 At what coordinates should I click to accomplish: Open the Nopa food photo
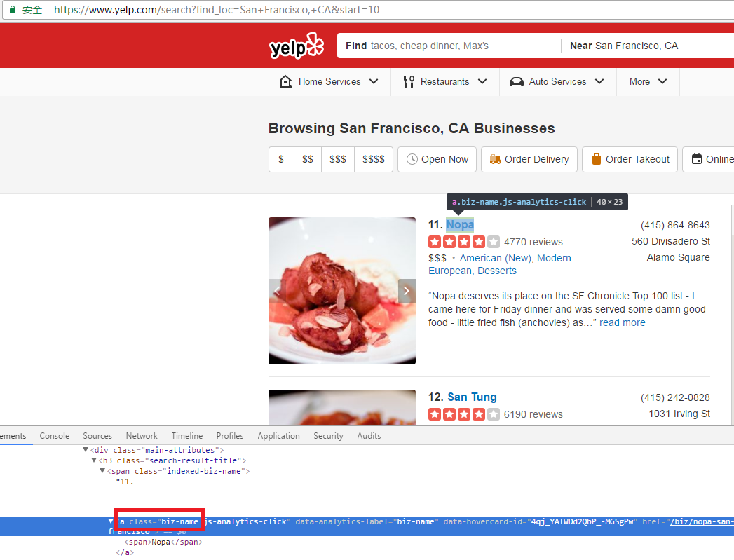pos(342,291)
